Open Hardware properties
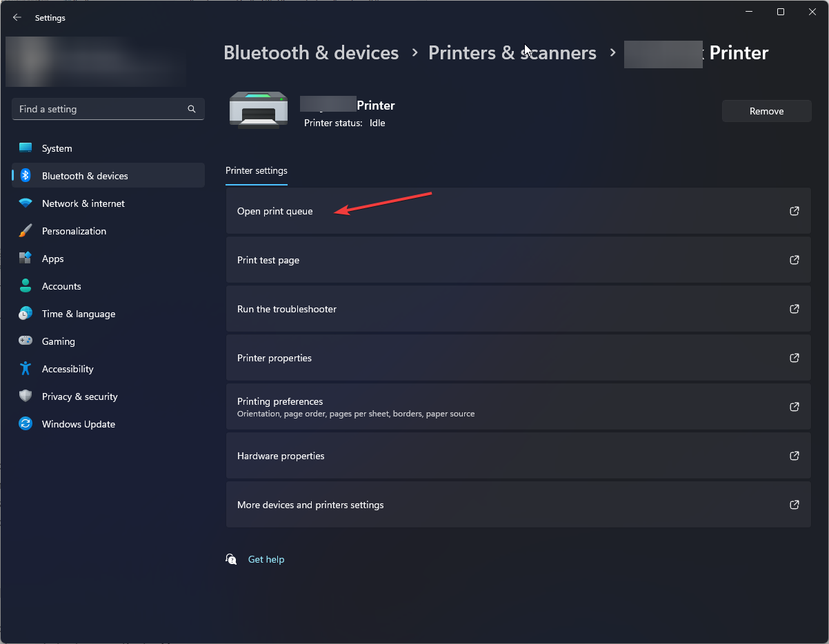Screen dimensions: 829x644 519,456
